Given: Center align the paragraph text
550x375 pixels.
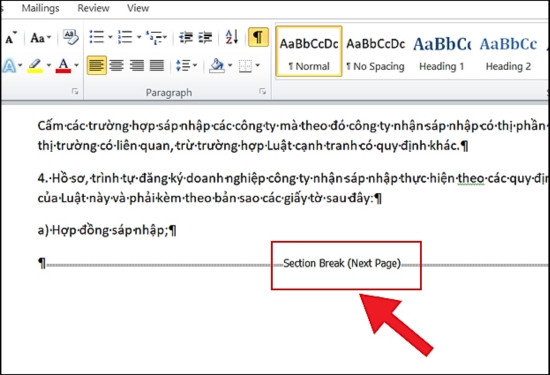Looking at the screenshot, I should (116, 65).
